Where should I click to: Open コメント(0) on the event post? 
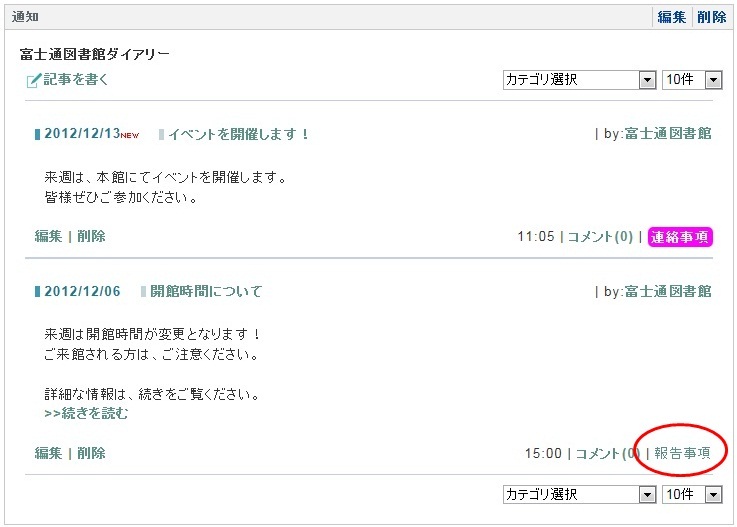pos(601,236)
